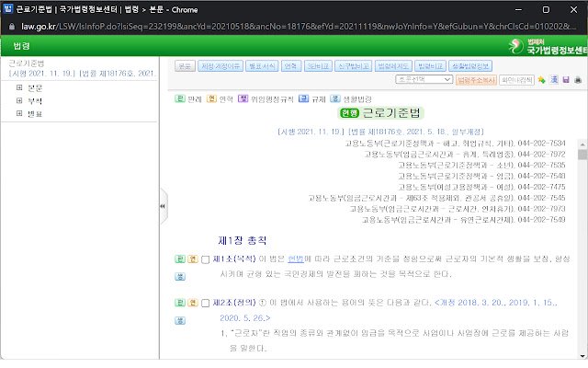Open the 법령비교 tab

tap(431, 66)
